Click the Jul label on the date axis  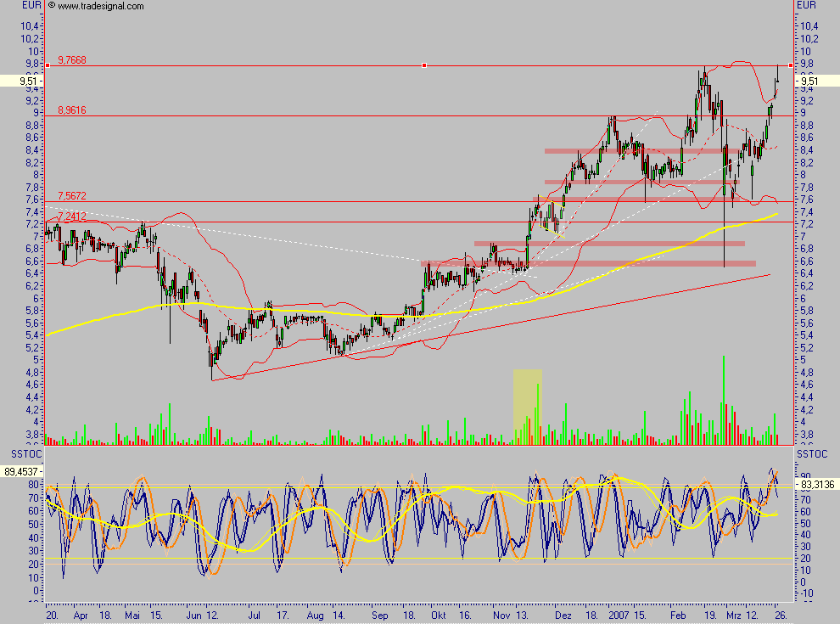(255, 616)
